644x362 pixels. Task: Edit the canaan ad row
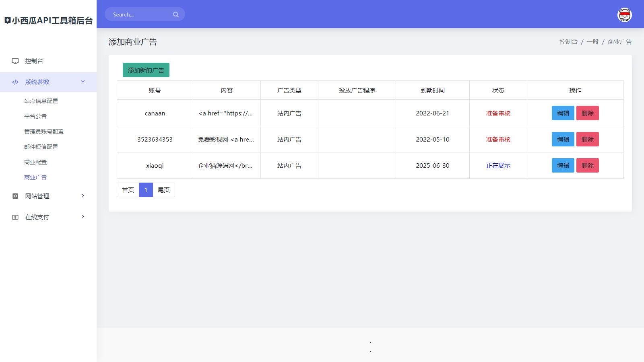(563, 113)
